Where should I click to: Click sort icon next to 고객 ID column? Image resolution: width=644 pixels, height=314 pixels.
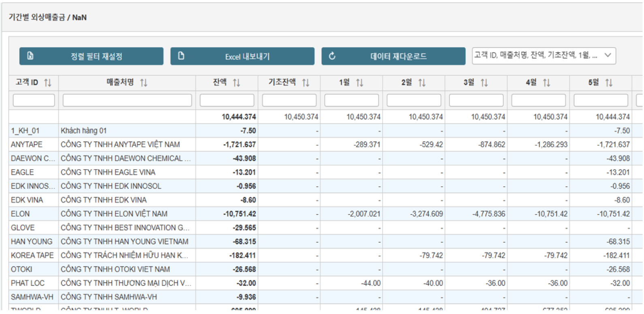click(x=48, y=83)
